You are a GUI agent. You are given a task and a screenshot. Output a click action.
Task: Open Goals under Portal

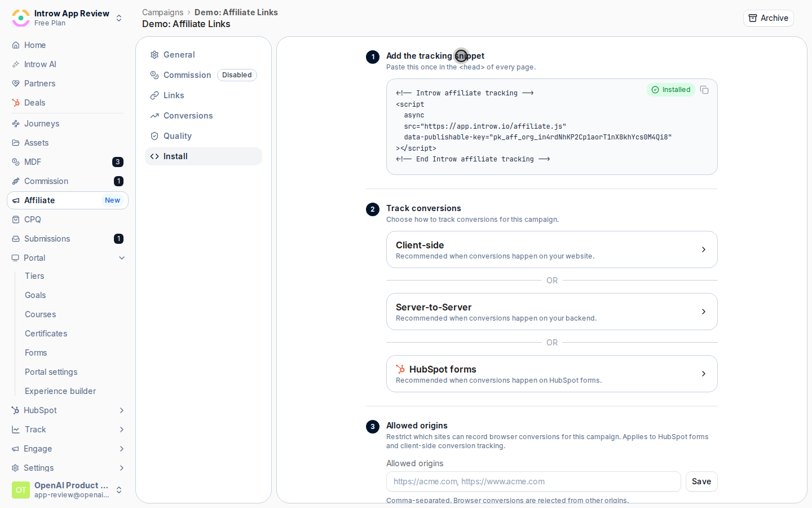[x=36, y=295]
